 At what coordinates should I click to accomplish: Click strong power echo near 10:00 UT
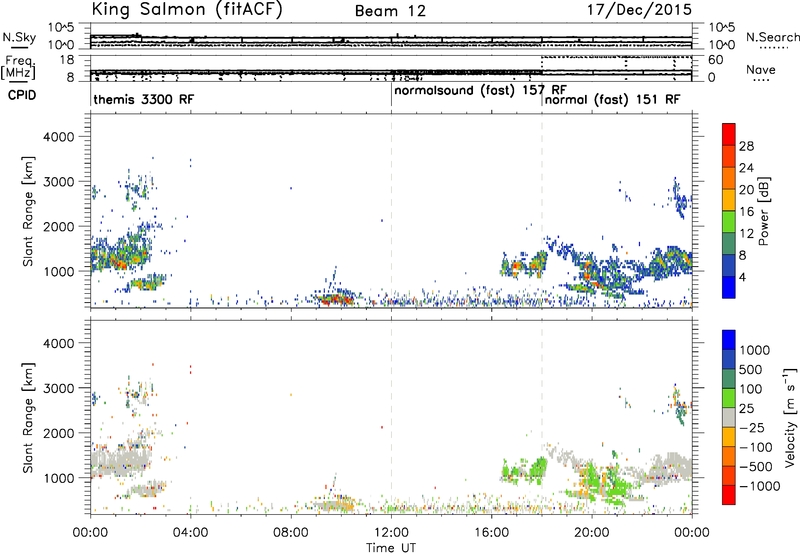pos(334,298)
